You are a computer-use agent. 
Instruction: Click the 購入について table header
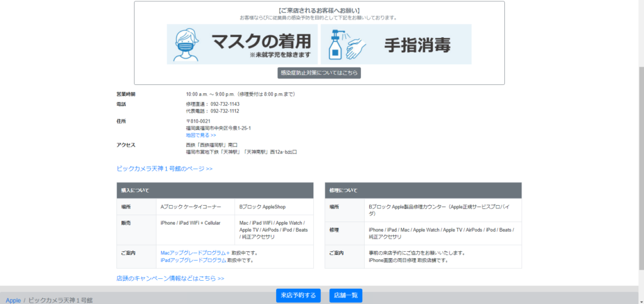click(215, 191)
